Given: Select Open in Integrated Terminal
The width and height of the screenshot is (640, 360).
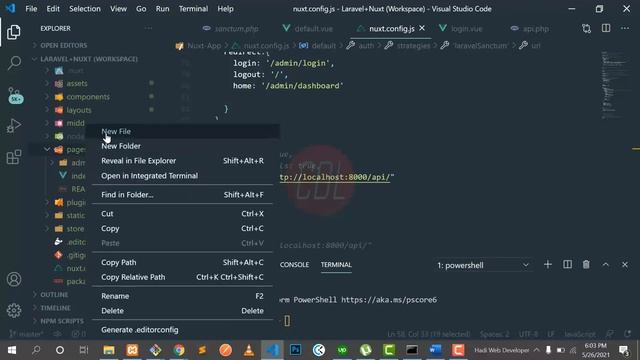Looking at the screenshot, I should pos(182,176).
